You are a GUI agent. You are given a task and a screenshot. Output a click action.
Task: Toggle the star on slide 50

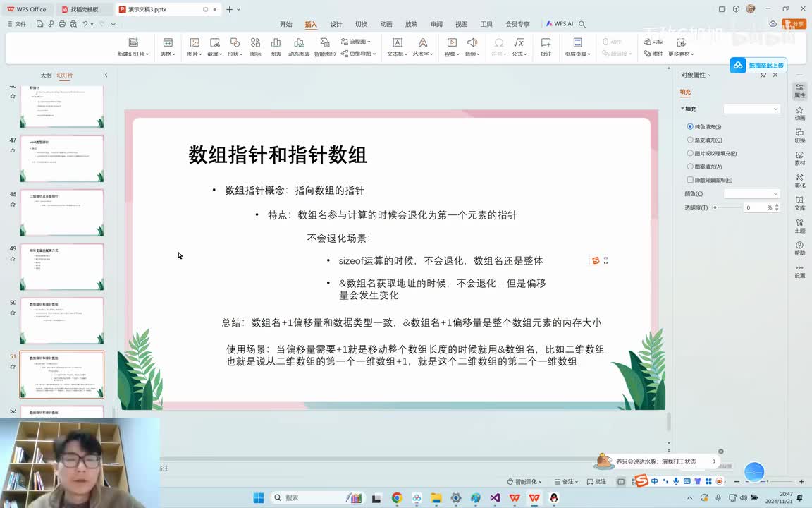tap(13, 313)
